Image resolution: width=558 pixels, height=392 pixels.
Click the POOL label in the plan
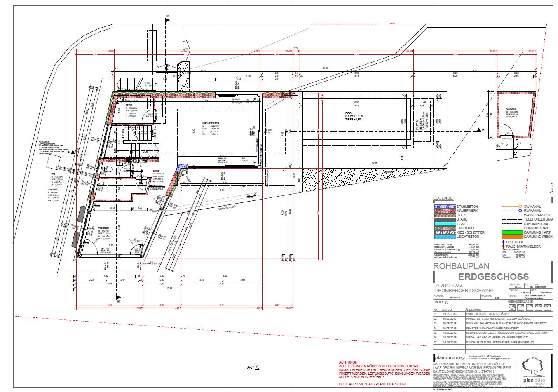tap(349, 112)
